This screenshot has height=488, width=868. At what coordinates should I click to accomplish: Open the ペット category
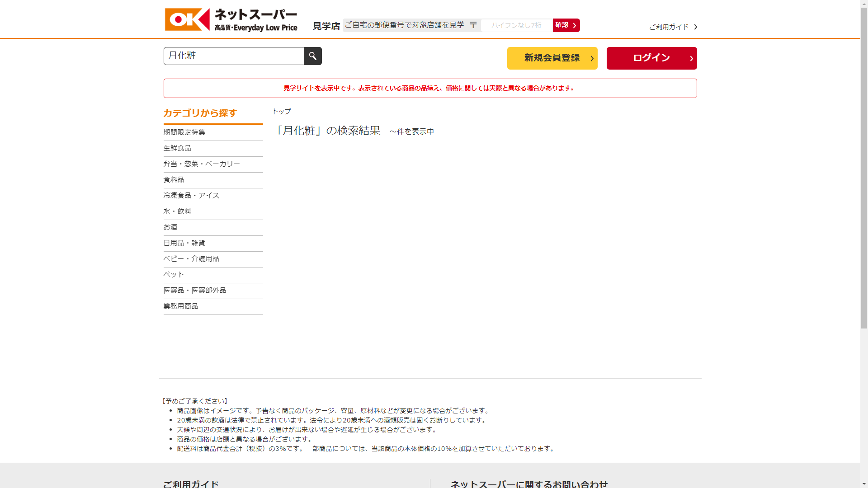click(174, 275)
